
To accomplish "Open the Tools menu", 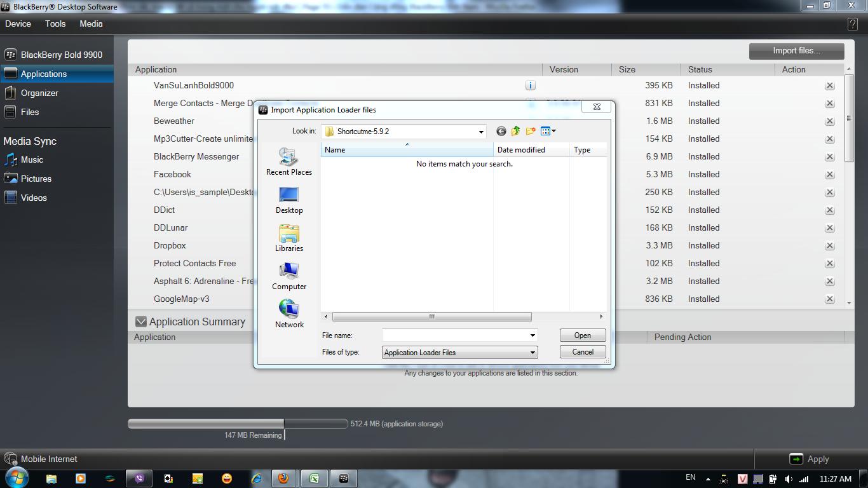I will (x=55, y=24).
